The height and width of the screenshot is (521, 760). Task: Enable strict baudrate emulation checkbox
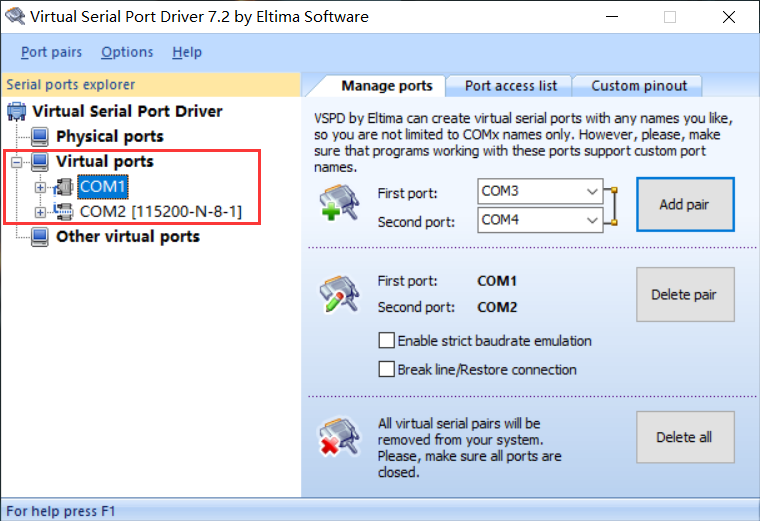point(387,341)
